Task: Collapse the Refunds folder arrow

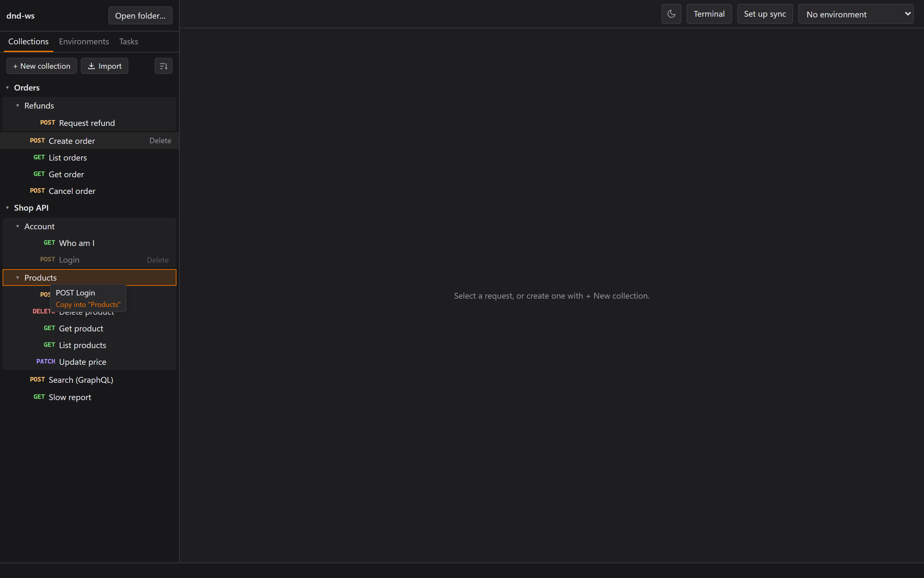Action: (x=18, y=106)
